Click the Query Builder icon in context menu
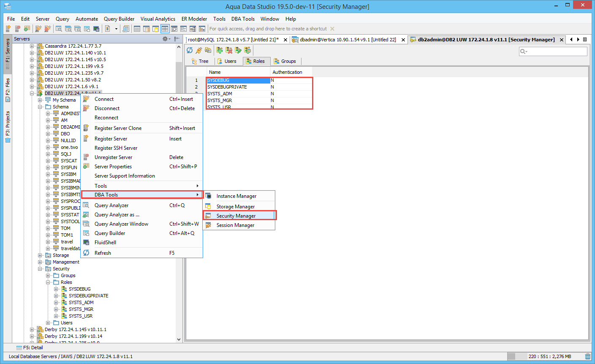Image resolution: width=595 pixels, height=364 pixels. pyautogui.click(x=86, y=233)
